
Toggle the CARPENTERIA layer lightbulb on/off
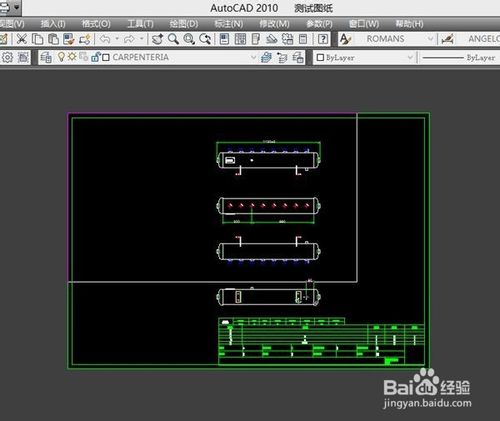click(61, 57)
